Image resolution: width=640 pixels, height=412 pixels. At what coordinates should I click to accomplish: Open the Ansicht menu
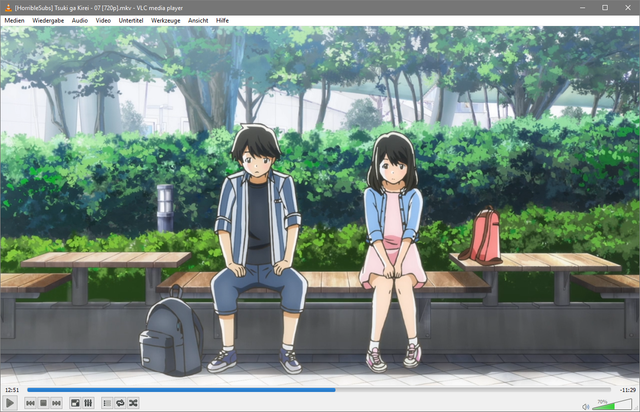pyautogui.click(x=198, y=20)
